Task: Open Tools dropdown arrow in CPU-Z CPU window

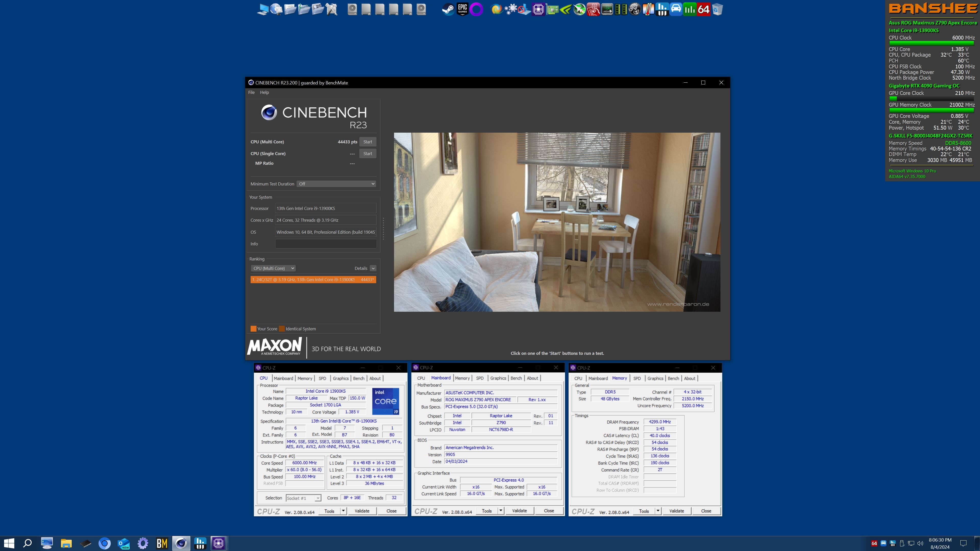Action: (343, 511)
